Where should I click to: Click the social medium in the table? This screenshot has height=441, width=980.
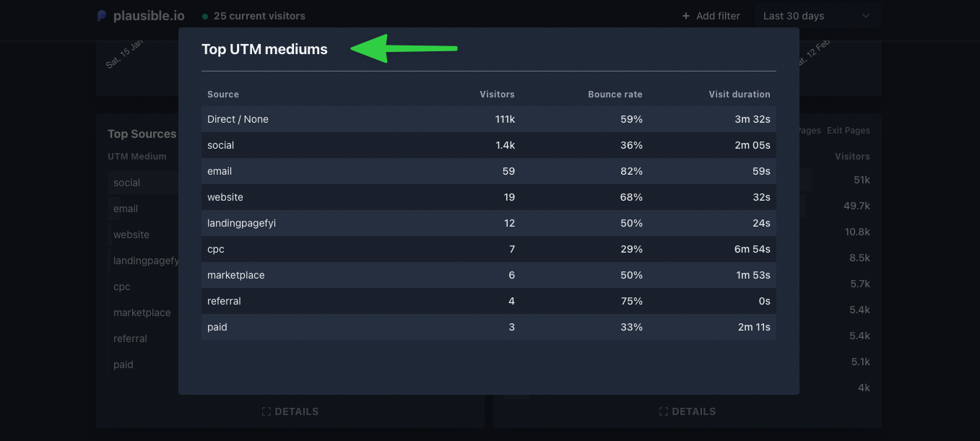point(221,145)
